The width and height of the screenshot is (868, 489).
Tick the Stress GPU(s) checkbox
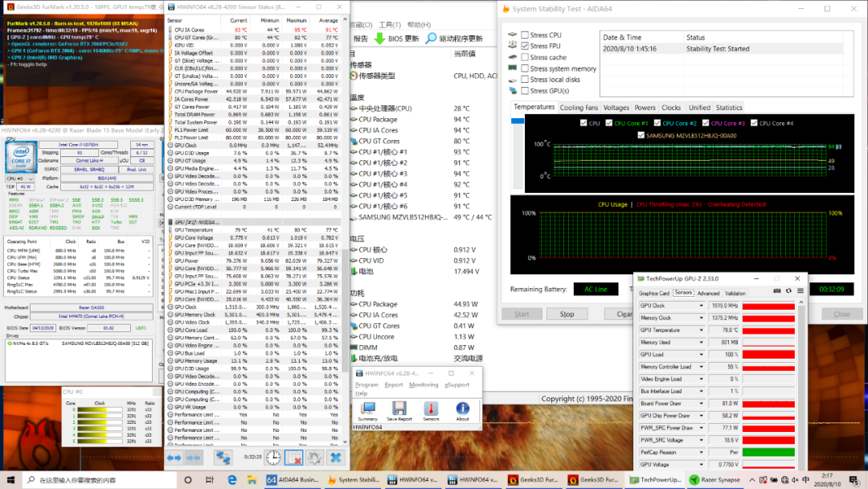[x=525, y=91]
